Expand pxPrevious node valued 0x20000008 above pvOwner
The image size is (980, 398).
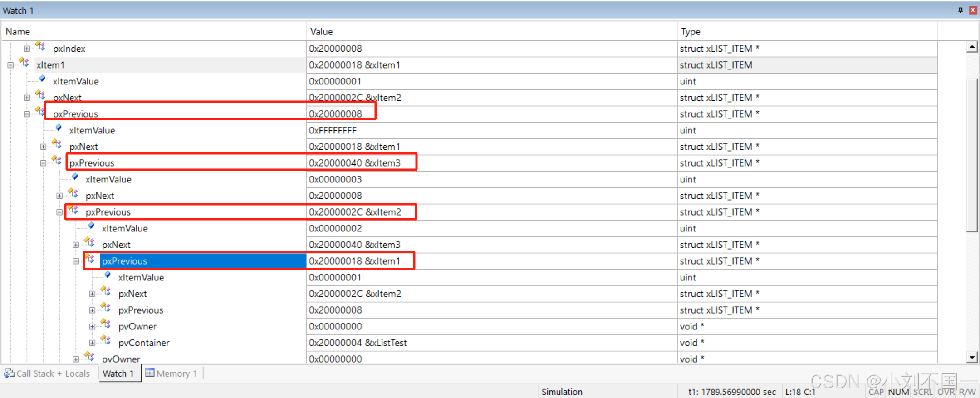click(92, 310)
